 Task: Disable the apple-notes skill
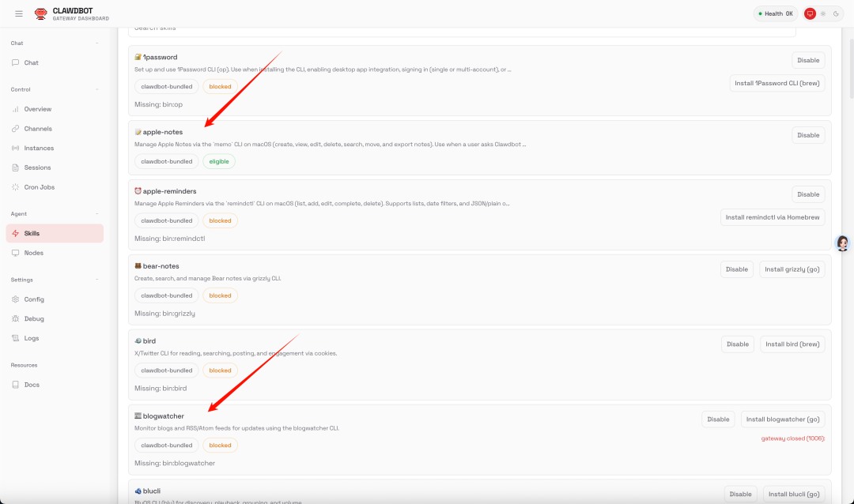[x=808, y=135]
